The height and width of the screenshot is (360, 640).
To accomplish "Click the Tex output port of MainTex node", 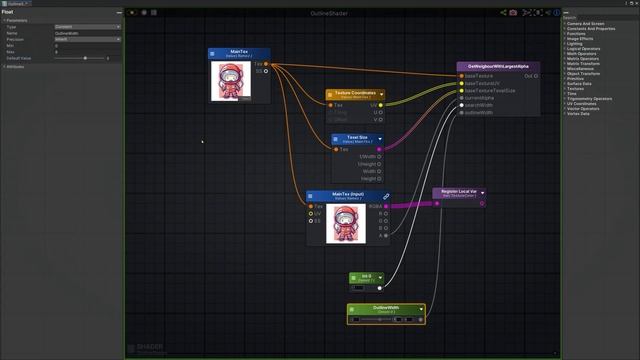I will click(266, 64).
